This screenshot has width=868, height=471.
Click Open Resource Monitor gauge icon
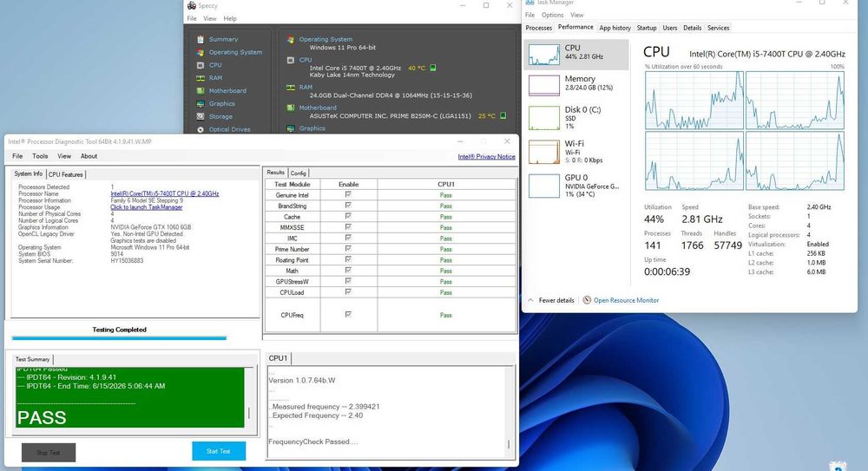[x=587, y=300]
